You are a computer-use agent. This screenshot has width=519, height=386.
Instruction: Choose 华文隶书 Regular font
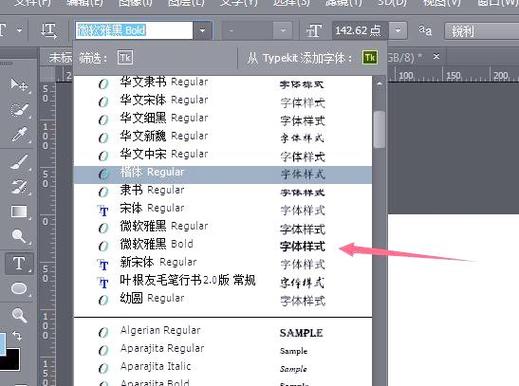[223, 83]
